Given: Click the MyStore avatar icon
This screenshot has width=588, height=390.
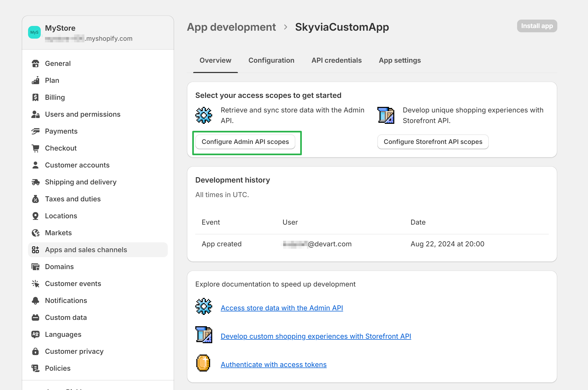Looking at the screenshot, I should (x=34, y=32).
